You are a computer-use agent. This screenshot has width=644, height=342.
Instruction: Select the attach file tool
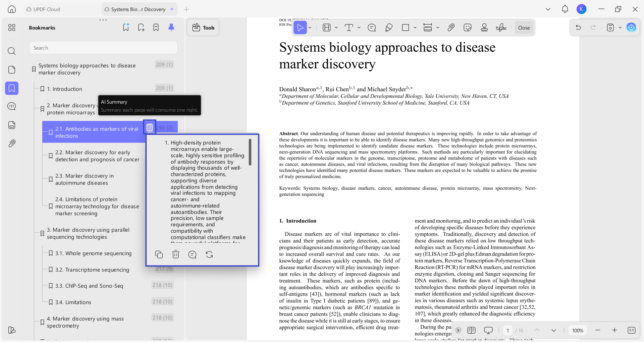[x=451, y=27]
